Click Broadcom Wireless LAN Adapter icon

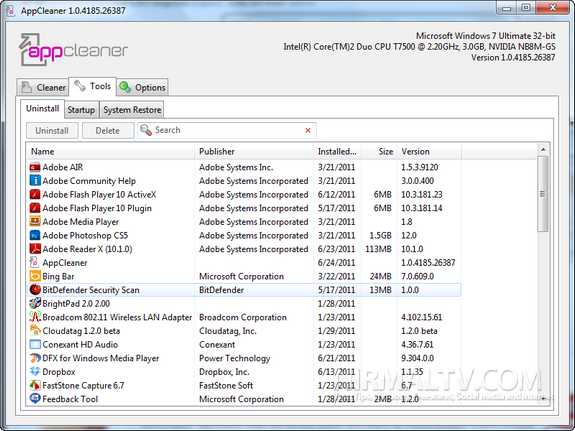tap(35, 317)
